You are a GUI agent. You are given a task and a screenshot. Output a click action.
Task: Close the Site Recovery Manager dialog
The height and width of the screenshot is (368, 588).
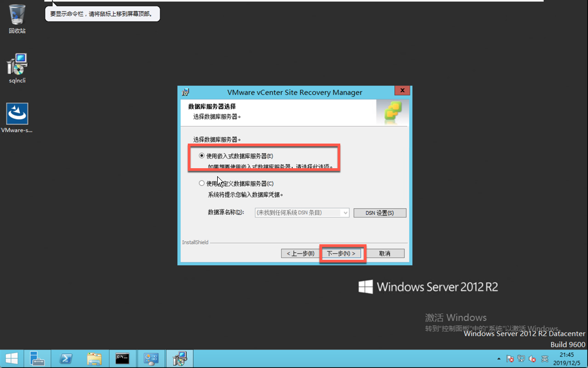pyautogui.click(x=402, y=91)
